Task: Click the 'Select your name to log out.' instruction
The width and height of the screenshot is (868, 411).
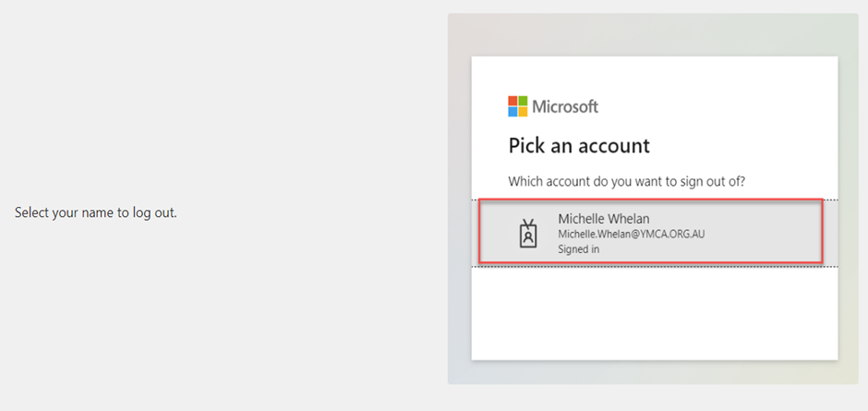Action: (x=96, y=212)
